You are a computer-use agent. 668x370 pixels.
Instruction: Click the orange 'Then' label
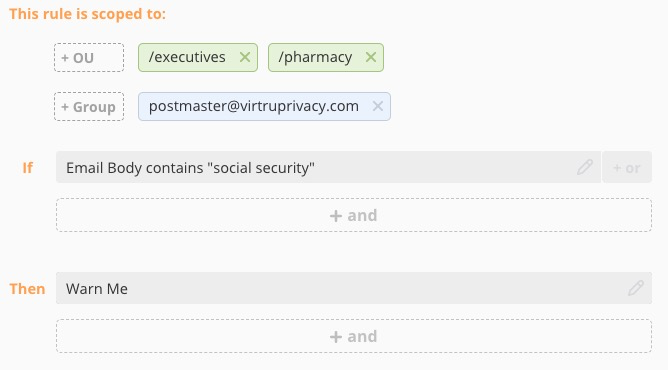pyautogui.click(x=27, y=289)
